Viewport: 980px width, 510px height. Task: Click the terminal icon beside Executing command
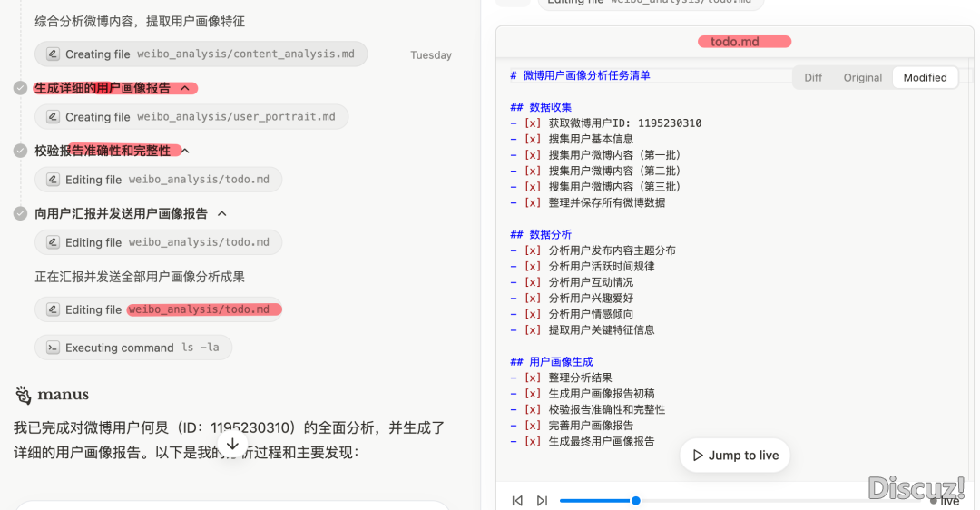tap(54, 348)
